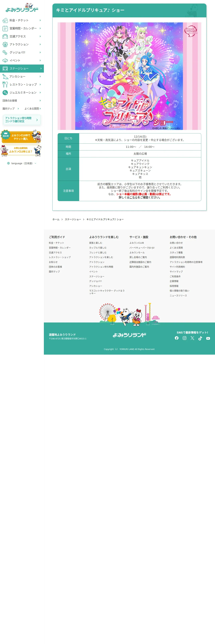The width and height of the screenshot is (215, 644).
Task: Open footer link 個人情報の取り扱い
Action: pos(180,291)
